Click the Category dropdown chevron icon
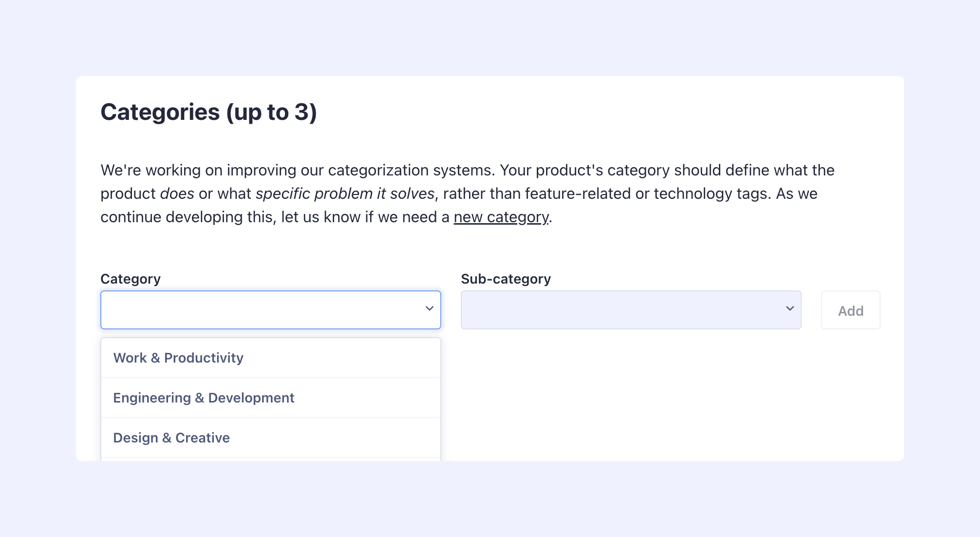Screen dimensions: 980x537 click(429, 309)
